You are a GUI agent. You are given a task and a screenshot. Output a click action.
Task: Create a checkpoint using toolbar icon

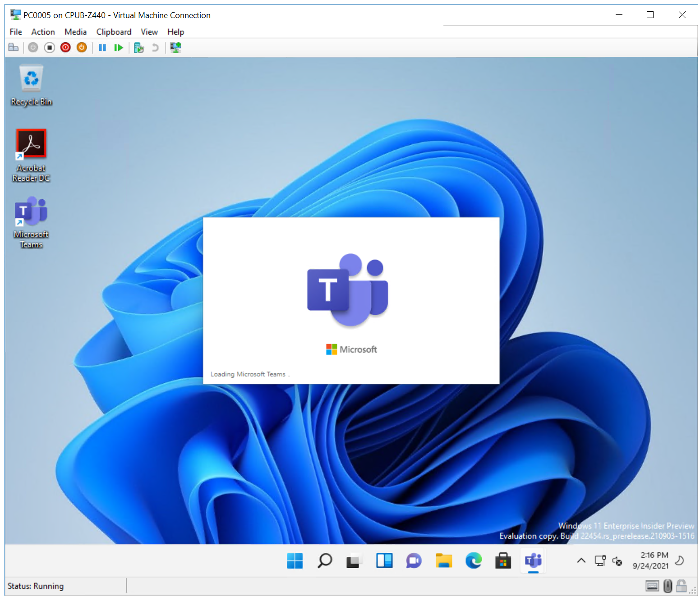(x=139, y=47)
